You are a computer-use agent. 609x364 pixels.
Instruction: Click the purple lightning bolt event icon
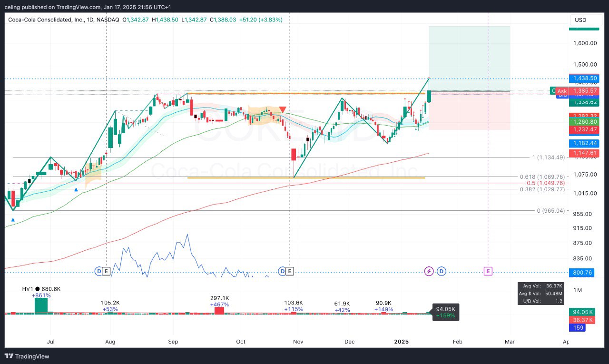429,271
